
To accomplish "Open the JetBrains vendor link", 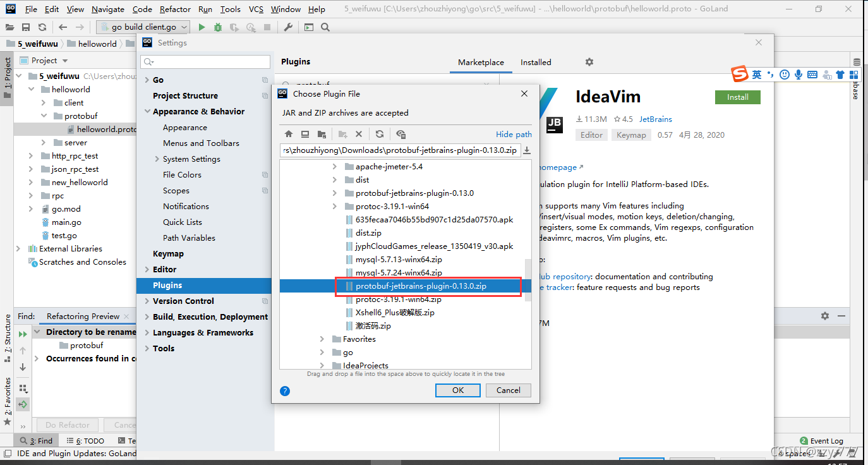I will (655, 119).
